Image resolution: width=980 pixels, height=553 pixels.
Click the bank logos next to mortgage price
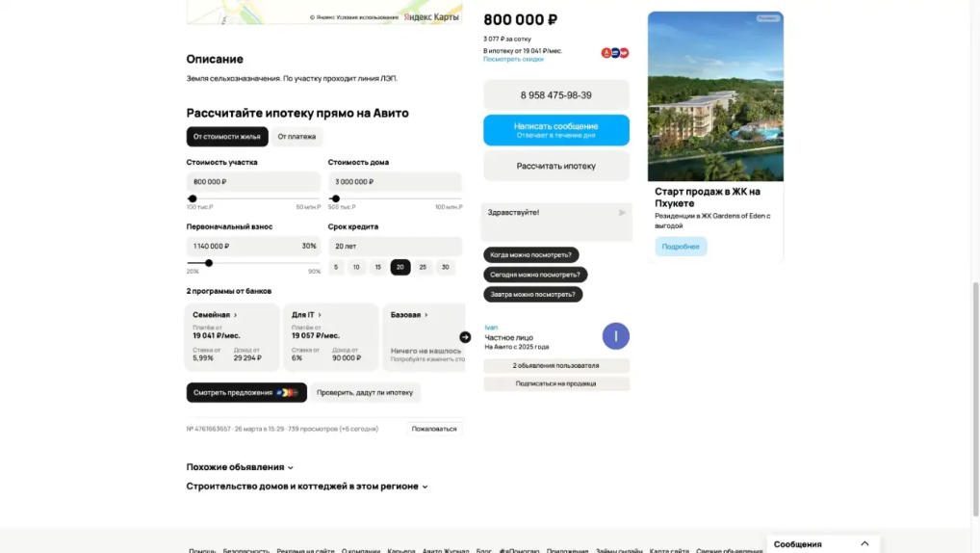click(615, 53)
